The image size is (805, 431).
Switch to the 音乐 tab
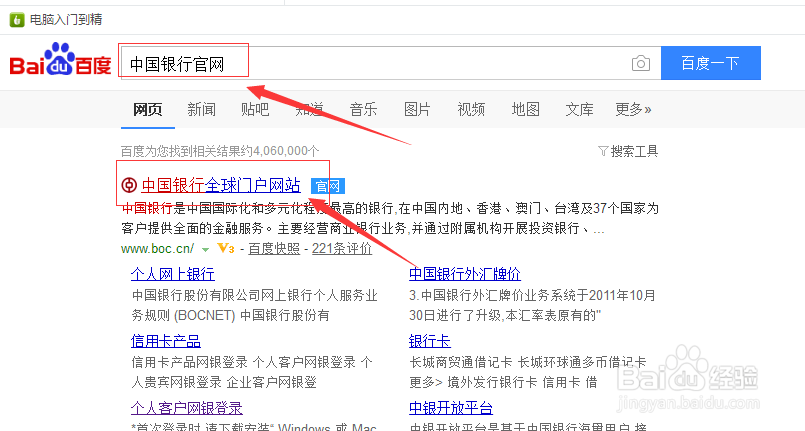[363, 109]
